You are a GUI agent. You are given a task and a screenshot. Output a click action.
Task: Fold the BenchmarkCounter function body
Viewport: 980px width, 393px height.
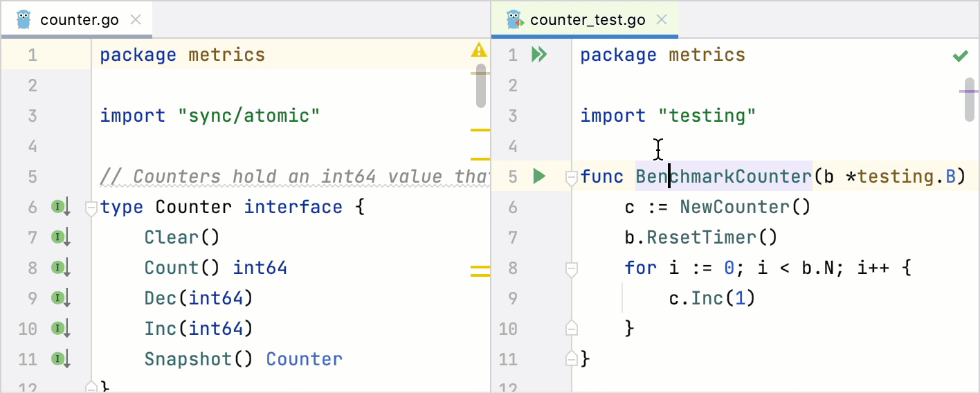pyautogui.click(x=572, y=177)
